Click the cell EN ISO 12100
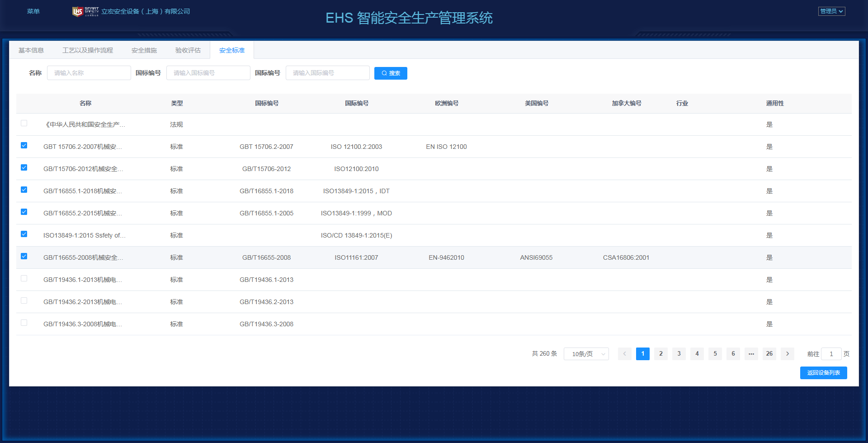868x443 pixels. point(446,147)
